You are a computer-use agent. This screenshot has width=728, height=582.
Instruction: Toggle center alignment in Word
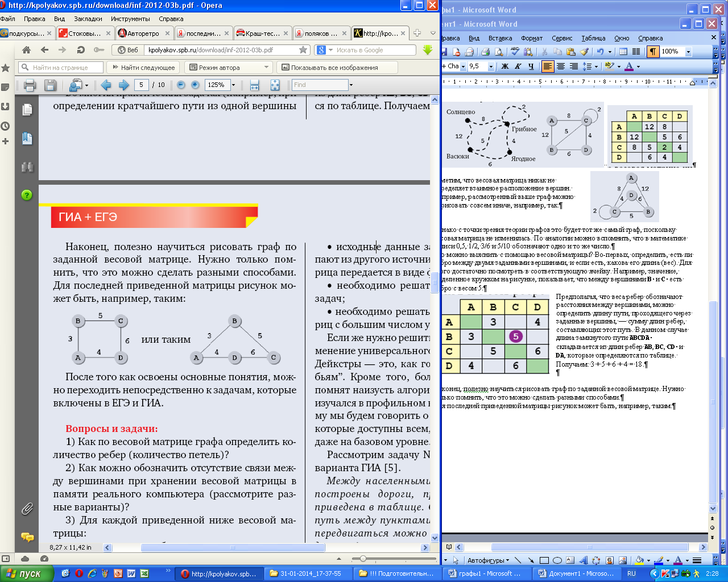(561, 66)
